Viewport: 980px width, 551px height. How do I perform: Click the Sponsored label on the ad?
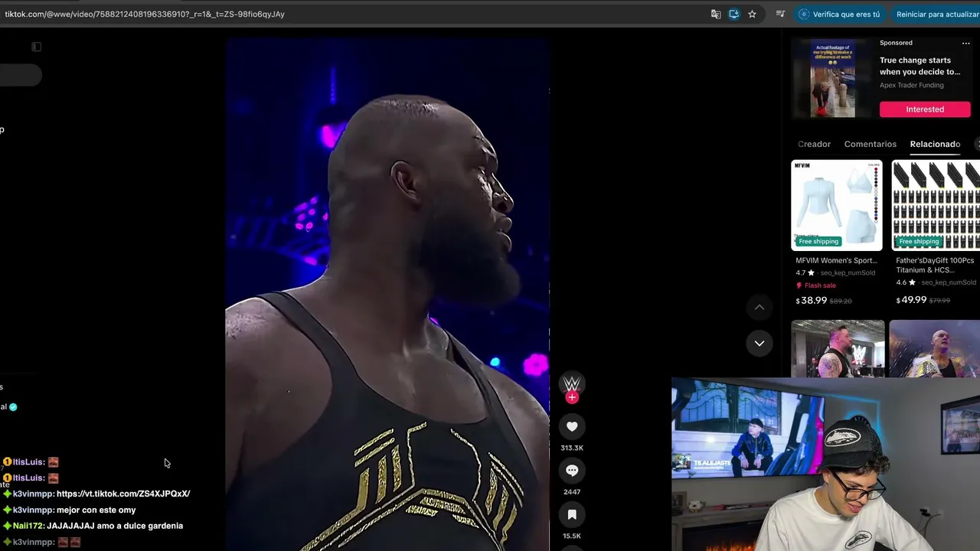coord(896,43)
